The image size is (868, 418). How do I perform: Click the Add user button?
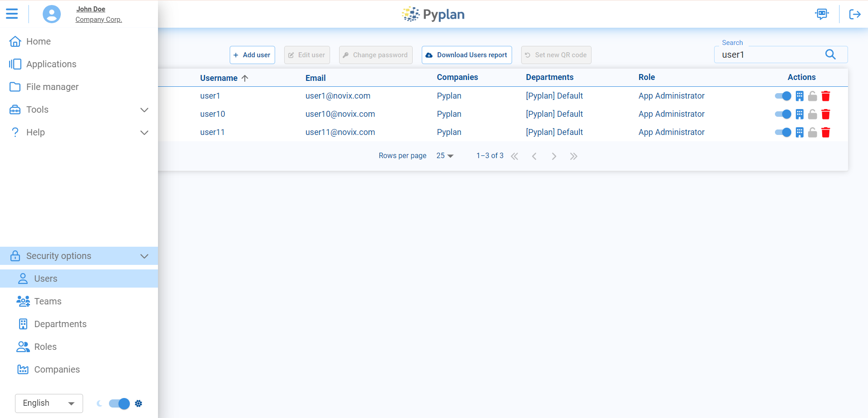(x=252, y=55)
